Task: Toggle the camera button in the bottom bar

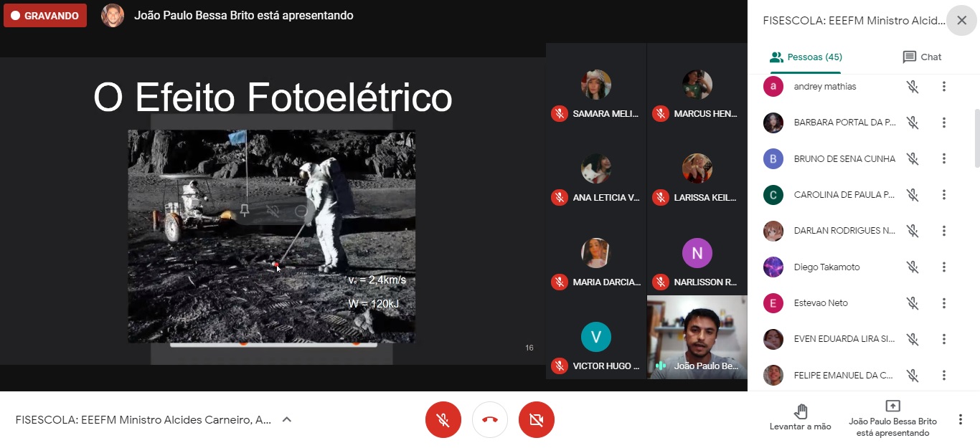Action: click(537, 420)
